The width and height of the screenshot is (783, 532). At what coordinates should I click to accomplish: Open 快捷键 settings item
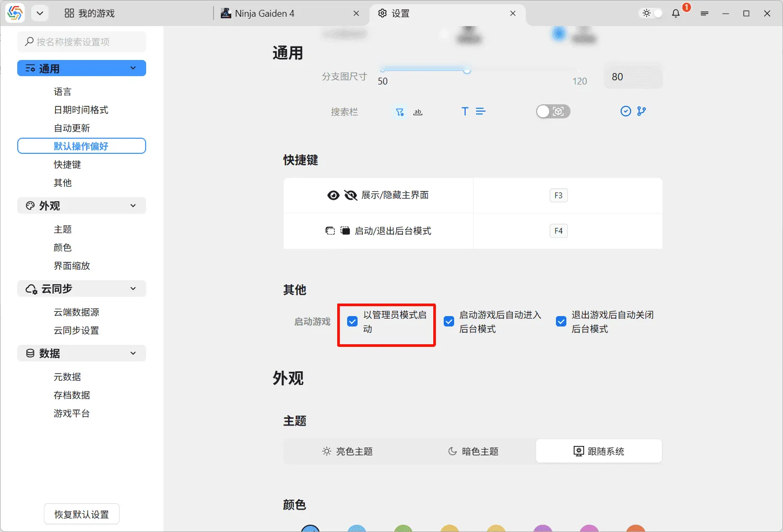point(67,164)
